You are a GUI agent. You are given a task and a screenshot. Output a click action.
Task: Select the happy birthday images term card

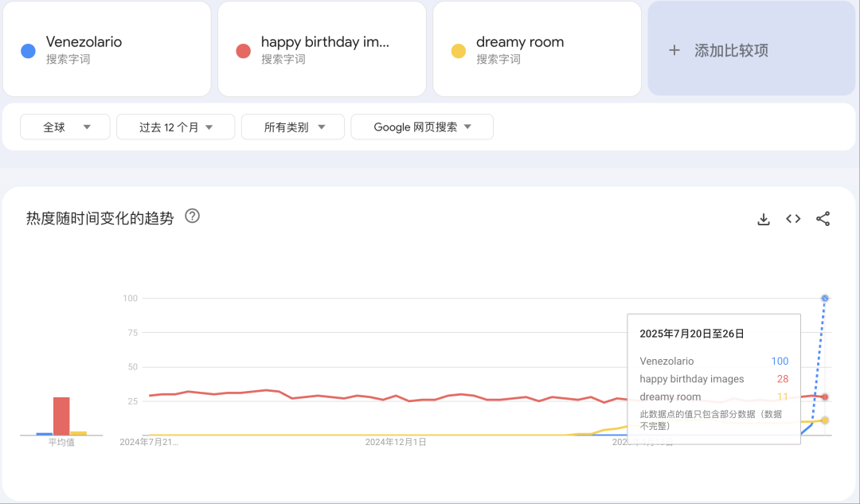322,49
